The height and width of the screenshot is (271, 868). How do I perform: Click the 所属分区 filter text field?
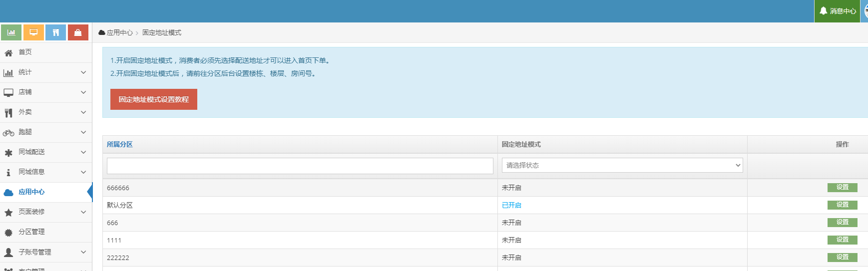point(300,166)
